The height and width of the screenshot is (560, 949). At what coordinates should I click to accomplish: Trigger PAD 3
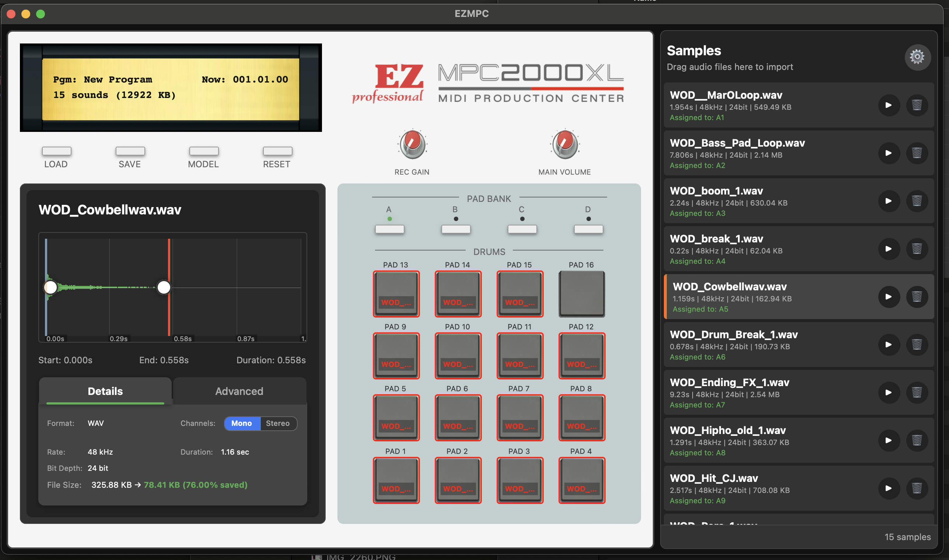tap(520, 480)
